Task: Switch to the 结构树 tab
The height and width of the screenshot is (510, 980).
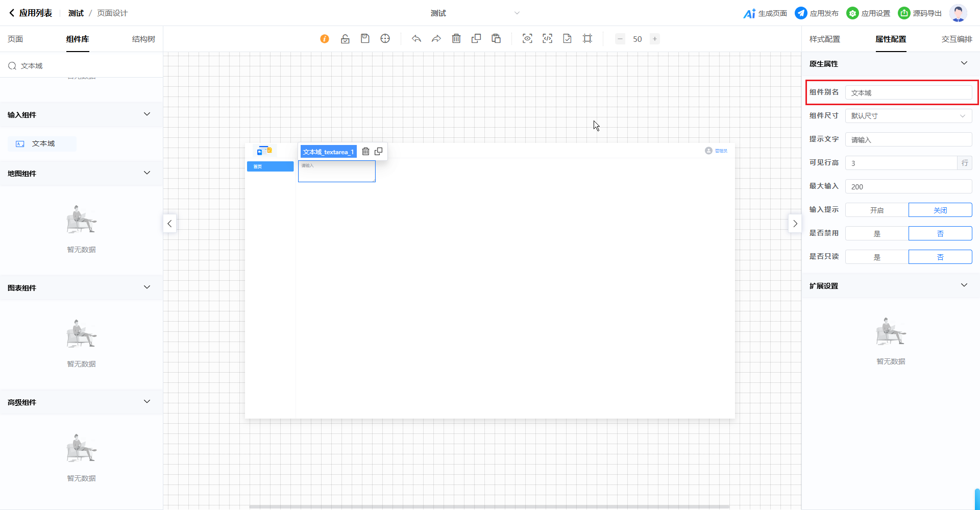Action: [x=143, y=39]
